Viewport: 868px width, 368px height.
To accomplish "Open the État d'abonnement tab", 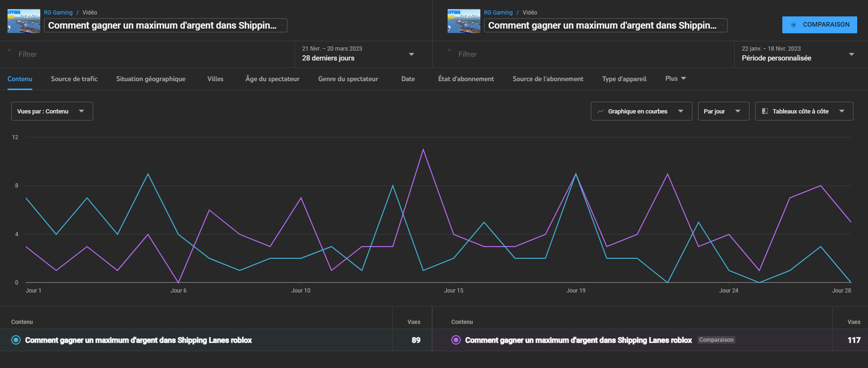I will click(466, 79).
